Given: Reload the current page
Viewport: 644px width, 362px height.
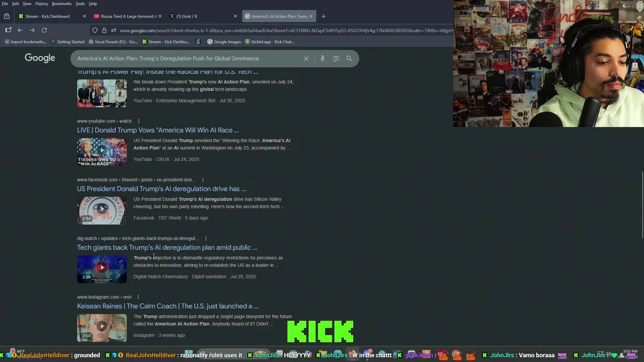Looking at the screenshot, I should point(44,30).
